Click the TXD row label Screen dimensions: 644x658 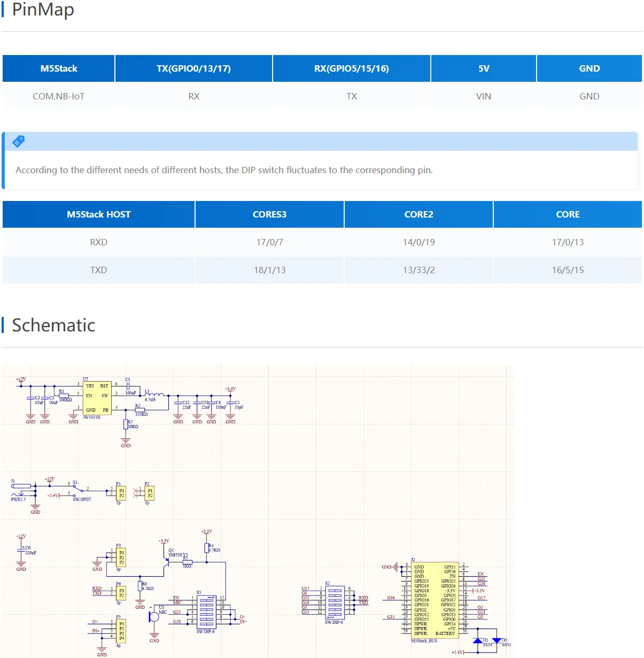pyautogui.click(x=98, y=270)
